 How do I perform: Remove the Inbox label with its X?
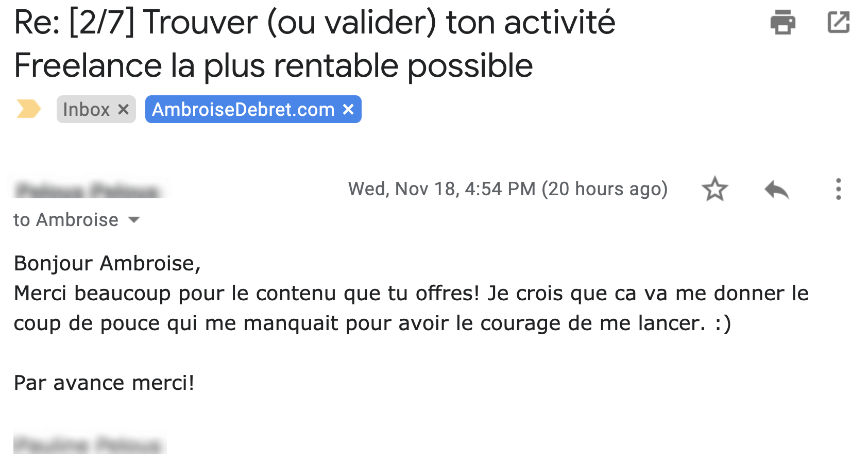[123, 109]
